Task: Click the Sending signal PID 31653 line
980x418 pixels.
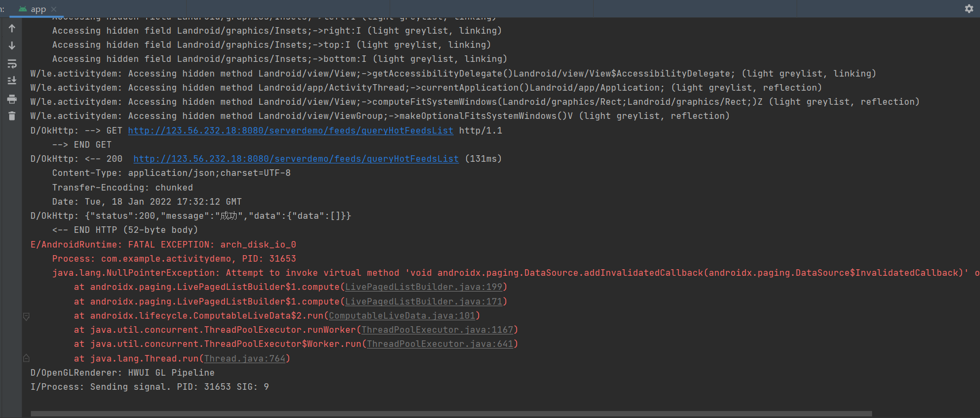Action: [150, 387]
